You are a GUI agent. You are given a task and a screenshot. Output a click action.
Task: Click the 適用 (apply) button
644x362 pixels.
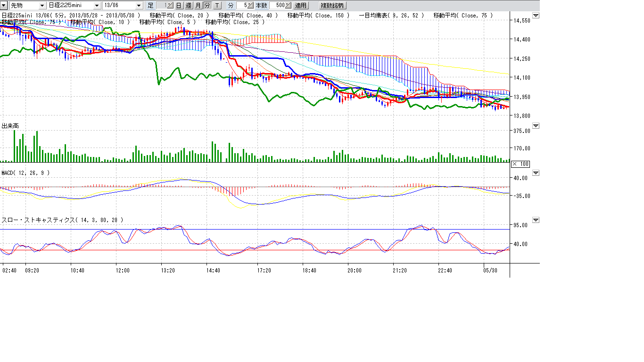click(x=300, y=6)
